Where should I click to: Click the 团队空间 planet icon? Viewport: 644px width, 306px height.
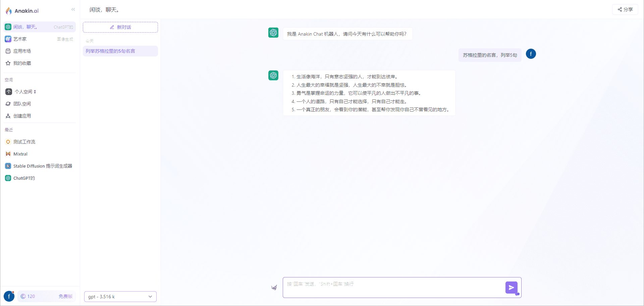point(8,104)
